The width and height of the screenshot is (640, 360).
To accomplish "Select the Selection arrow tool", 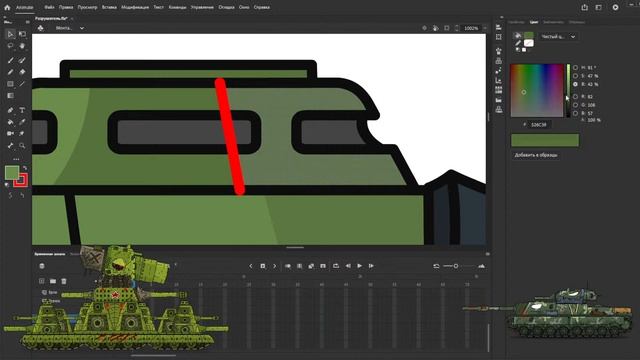I will pyautogui.click(x=11, y=34).
